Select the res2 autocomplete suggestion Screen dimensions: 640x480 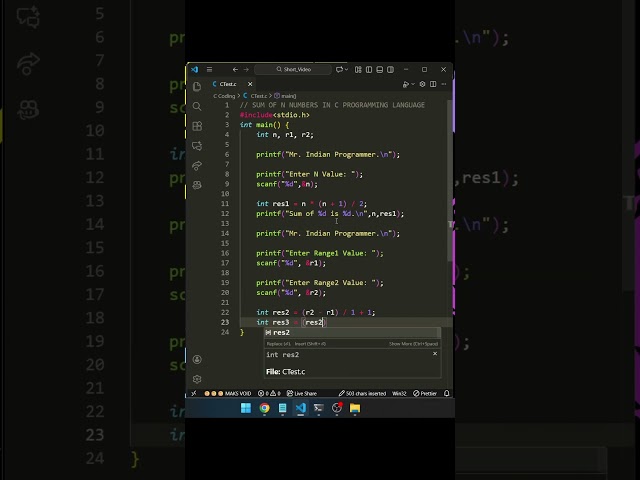[351, 333]
